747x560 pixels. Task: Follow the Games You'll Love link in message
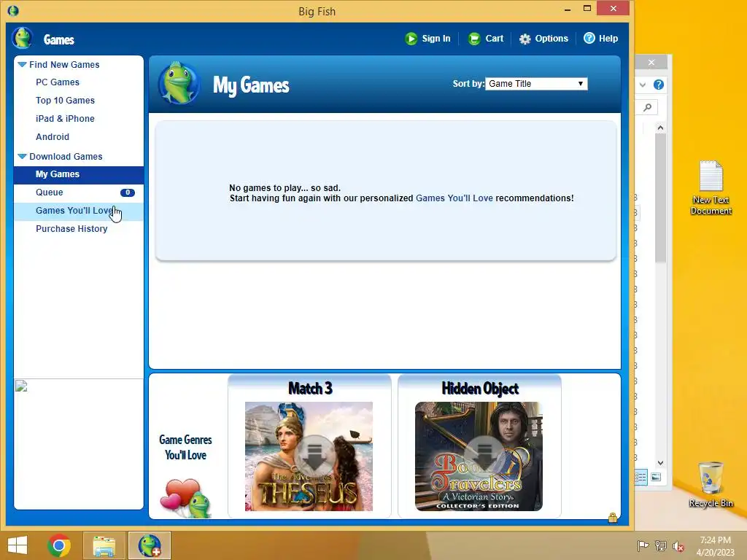click(454, 198)
